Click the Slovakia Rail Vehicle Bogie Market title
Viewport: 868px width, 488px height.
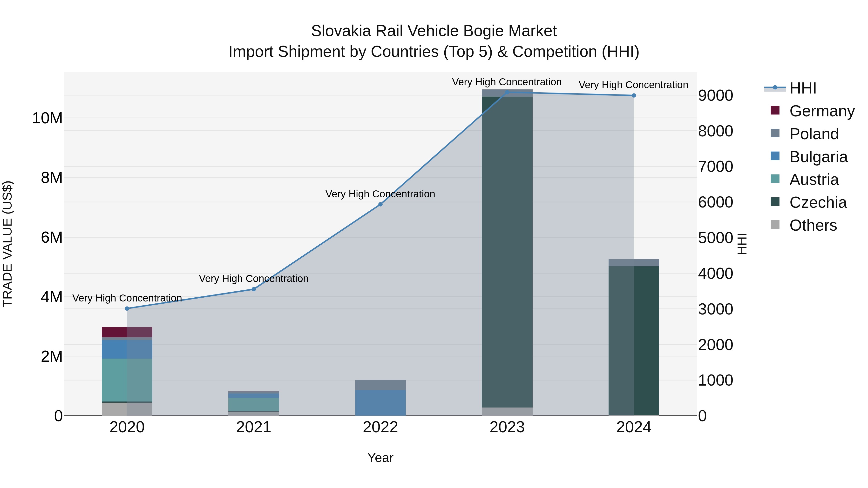pyautogui.click(x=434, y=31)
